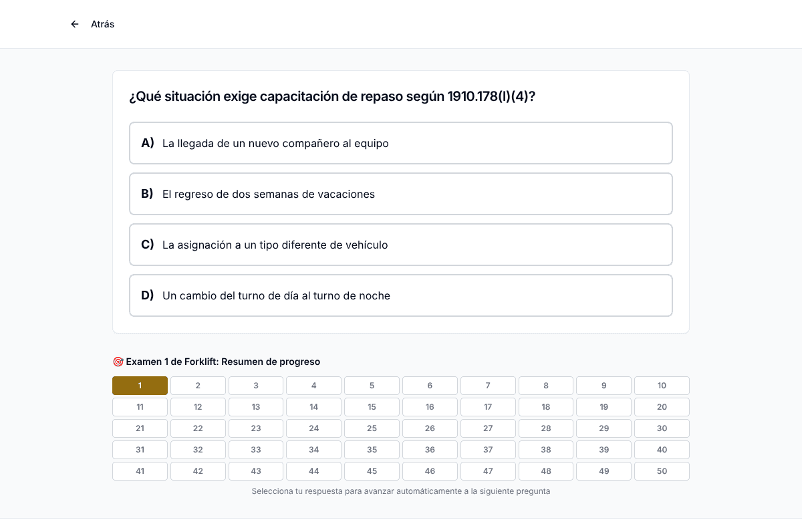Viewport: 812px width, 528px height.
Task: Jump to question 20
Action: [x=662, y=407]
